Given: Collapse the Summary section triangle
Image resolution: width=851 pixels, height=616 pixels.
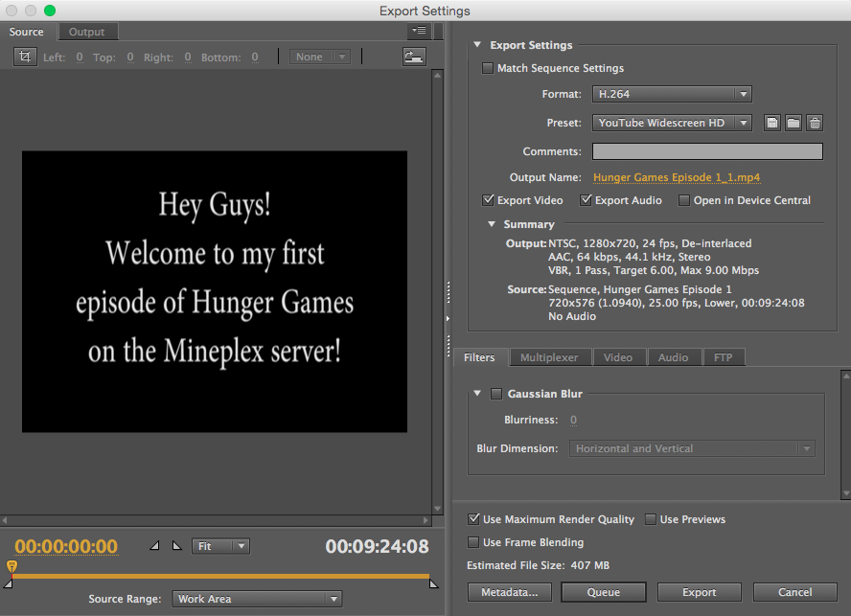Looking at the screenshot, I should [492, 223].
